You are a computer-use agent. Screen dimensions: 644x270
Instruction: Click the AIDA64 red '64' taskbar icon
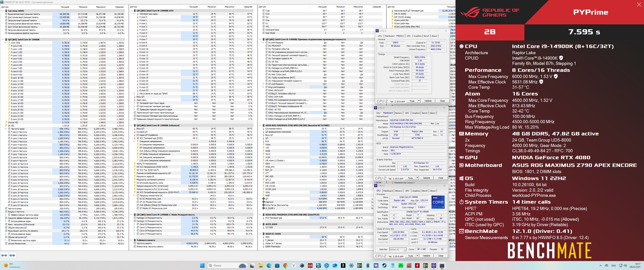pos(310,265)
